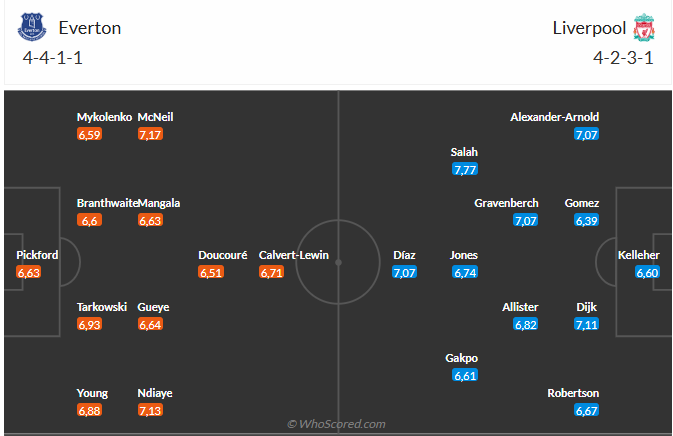Click Liverpool's 4-2-3-1 formation label

621,57
